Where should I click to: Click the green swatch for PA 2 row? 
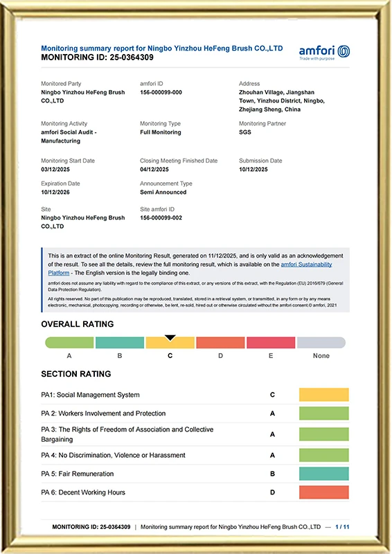click(323, 413)
